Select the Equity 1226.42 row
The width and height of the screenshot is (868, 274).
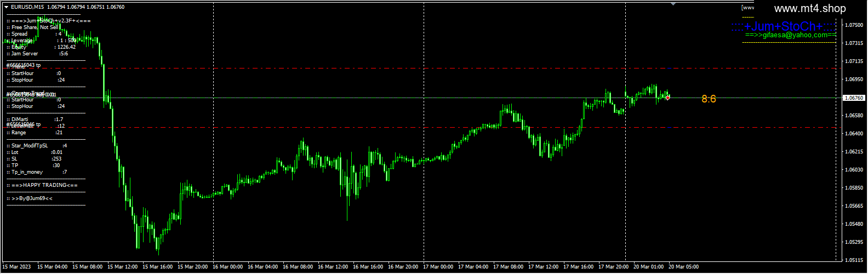pos(41,47)
